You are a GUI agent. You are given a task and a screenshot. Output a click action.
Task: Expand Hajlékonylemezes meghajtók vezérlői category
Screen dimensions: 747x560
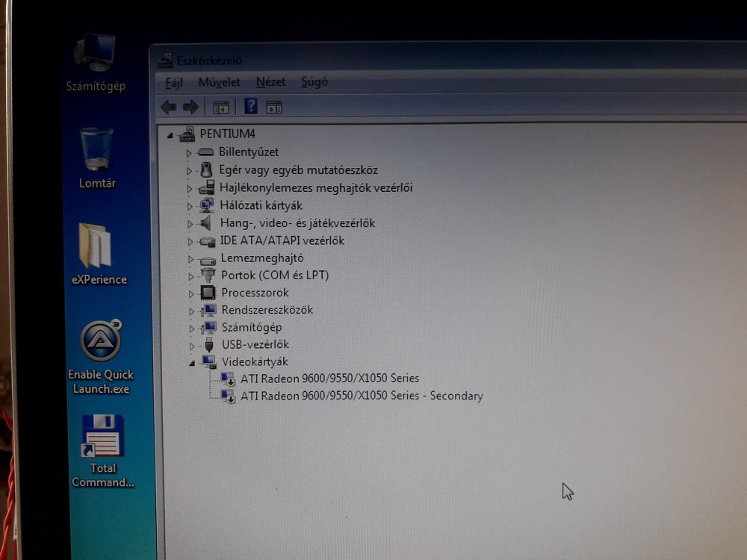190,189
